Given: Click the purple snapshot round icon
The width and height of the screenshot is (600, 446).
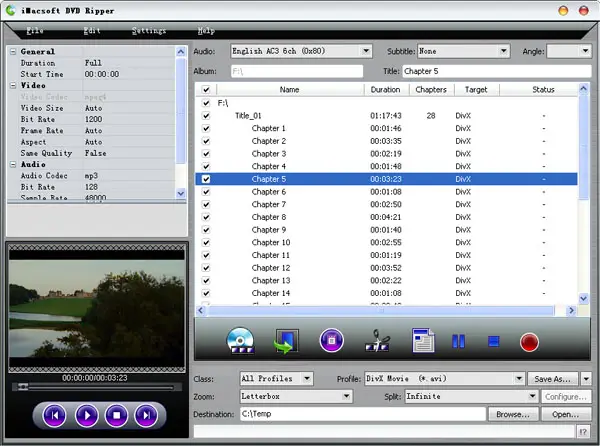Looking at the screenshot, I should 331,340.
